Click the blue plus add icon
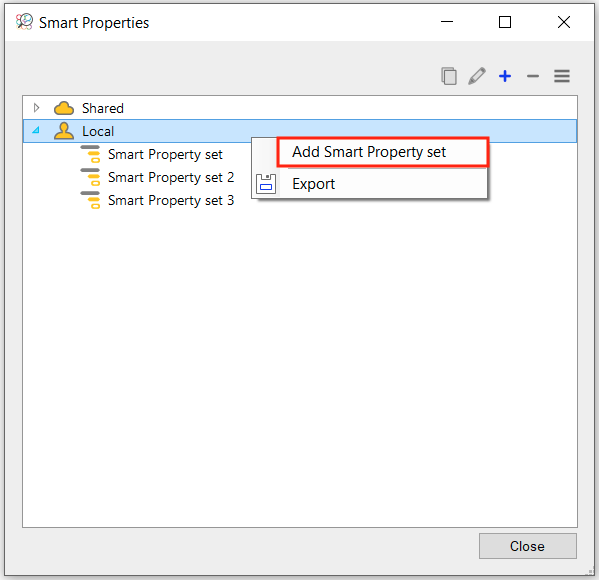599x580 pixels. click(x=505, y=76)
